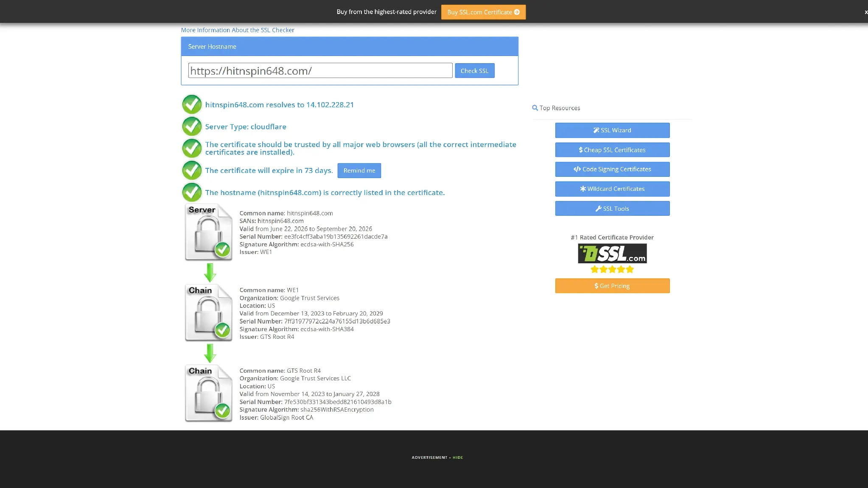Open Cheap SSL Certificates resource
The width and height of the screenshot is (868, 488).
612,150
